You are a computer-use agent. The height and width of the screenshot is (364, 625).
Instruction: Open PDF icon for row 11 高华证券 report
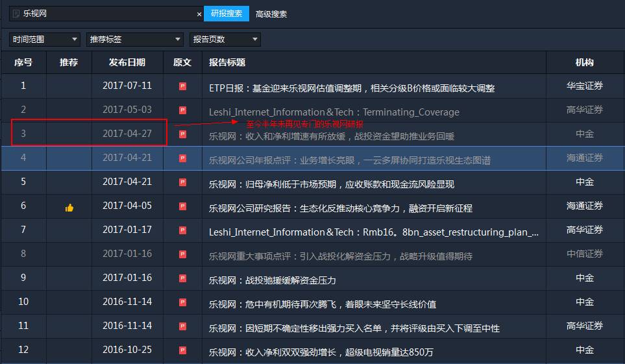click(x=182, y=326)
